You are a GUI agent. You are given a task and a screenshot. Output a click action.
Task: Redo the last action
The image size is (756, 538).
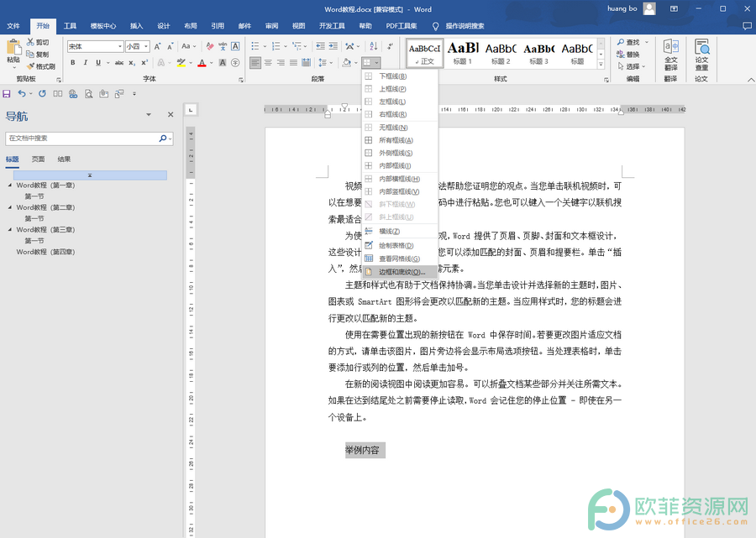(x=43, y=94)
